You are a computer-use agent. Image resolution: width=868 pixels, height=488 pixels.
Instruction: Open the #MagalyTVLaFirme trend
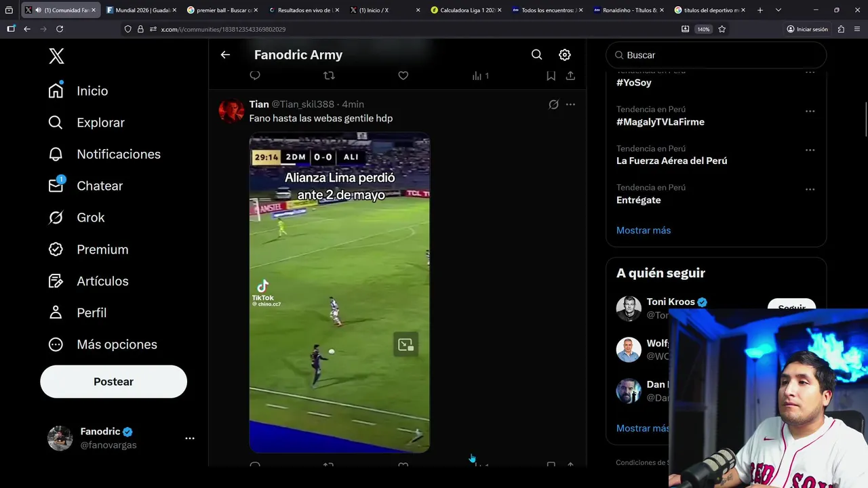point(660,122)
